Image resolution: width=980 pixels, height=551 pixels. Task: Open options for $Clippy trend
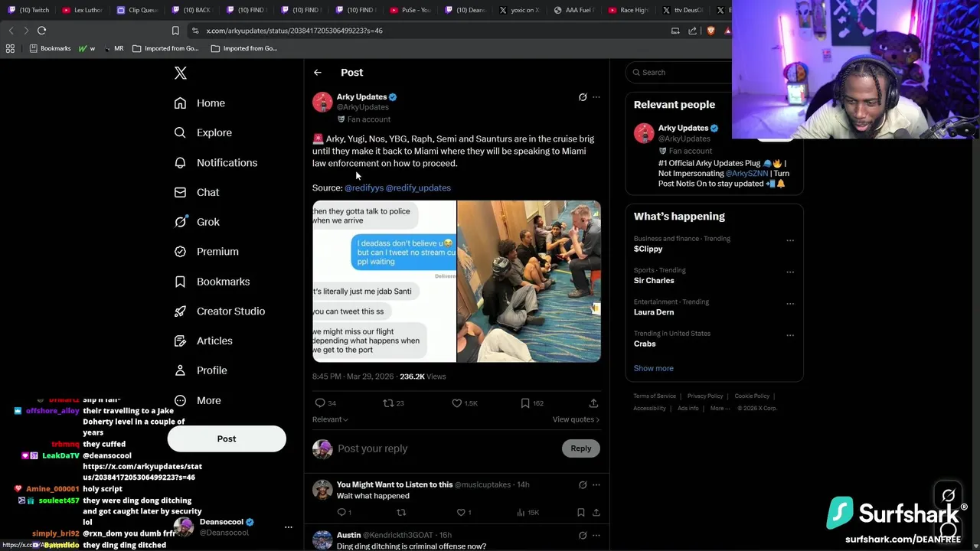click(790, 240)
